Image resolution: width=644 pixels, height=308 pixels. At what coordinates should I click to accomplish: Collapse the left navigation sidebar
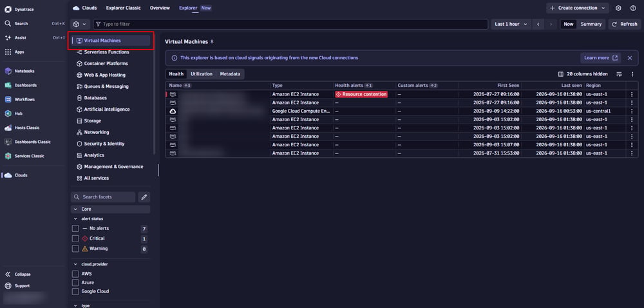pyautogui.click(x=17, y=274)
